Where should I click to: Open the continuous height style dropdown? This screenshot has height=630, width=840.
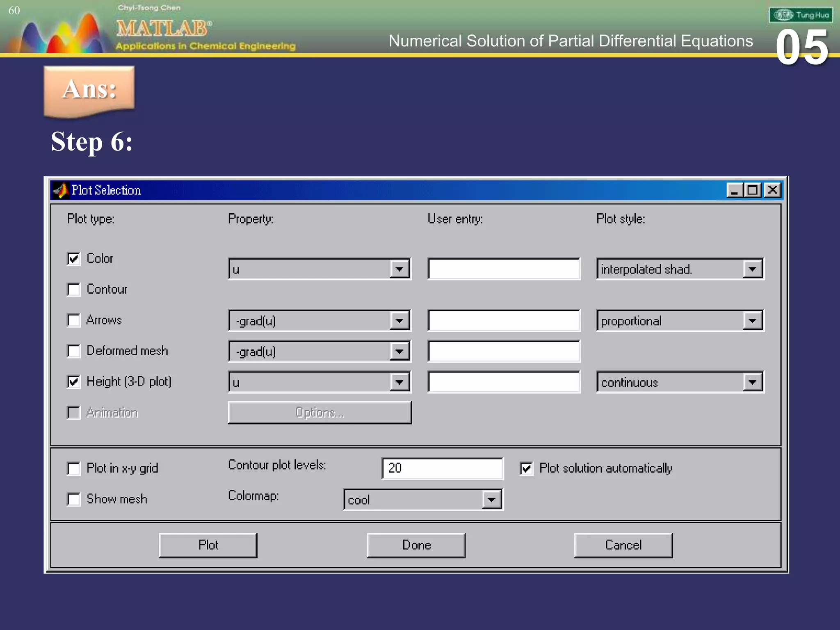pyautogui.click(x=752, y=382)
